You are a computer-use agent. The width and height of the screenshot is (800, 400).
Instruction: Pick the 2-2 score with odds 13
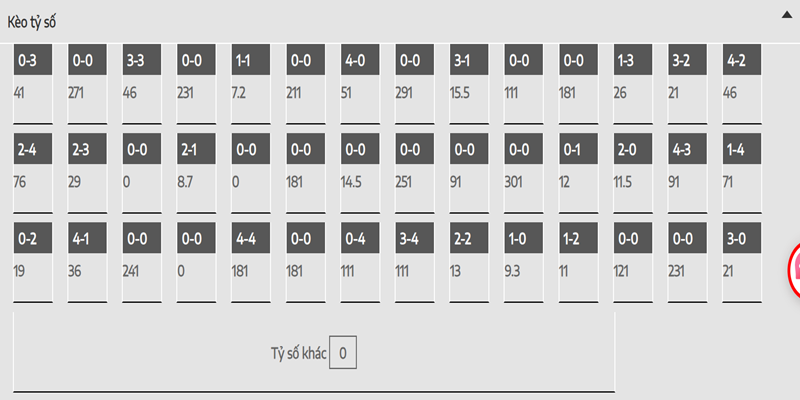(x=469, y=262)
